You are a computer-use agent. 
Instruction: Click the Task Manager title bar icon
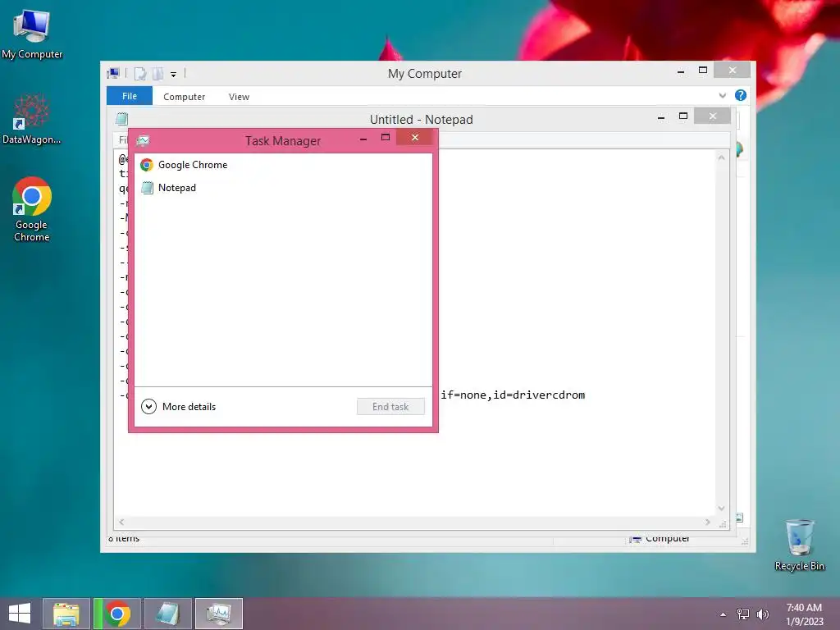pyautogui.click(x=143, y=141)
